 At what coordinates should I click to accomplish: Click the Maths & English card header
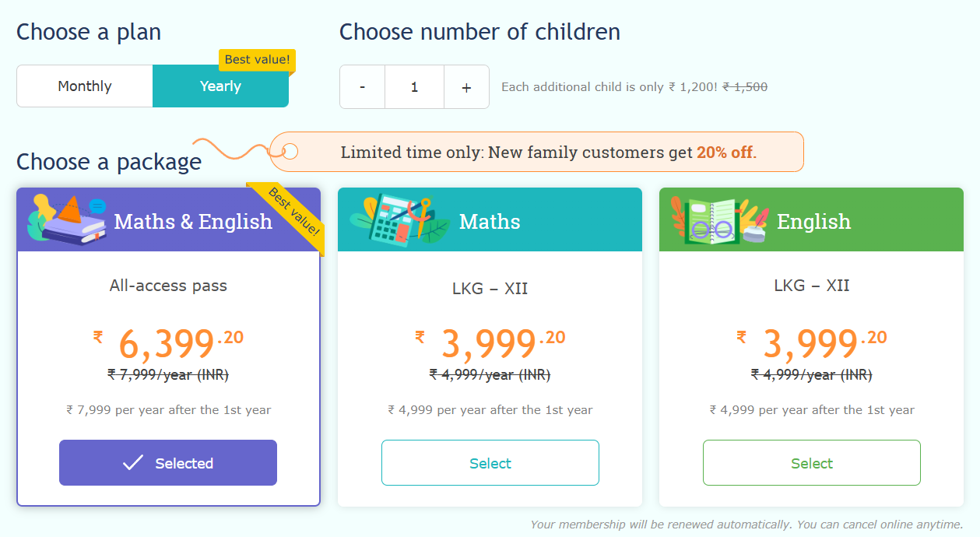193,222
